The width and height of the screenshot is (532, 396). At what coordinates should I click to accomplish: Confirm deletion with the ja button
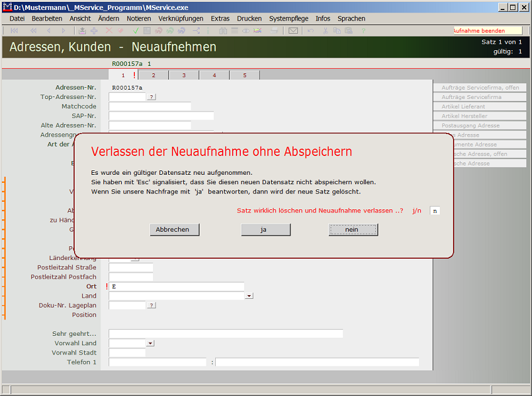[x=265, y=230]
